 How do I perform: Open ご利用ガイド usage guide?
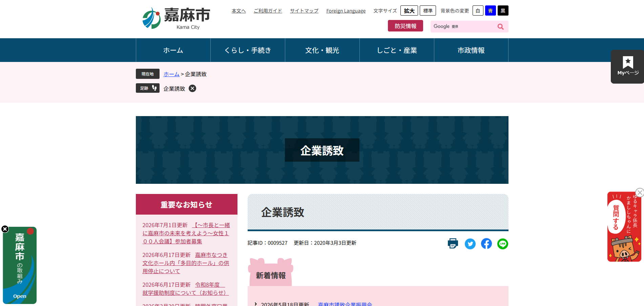(268, 11)
